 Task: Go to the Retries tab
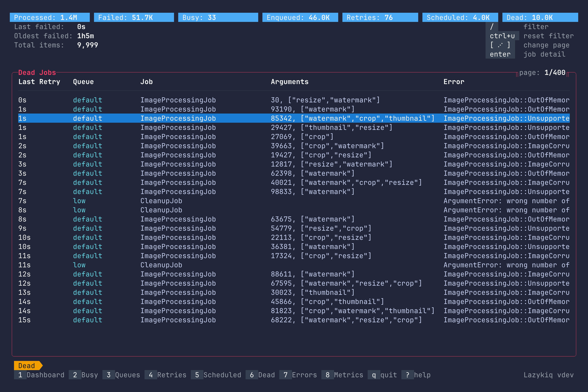[x=166, y=375]
